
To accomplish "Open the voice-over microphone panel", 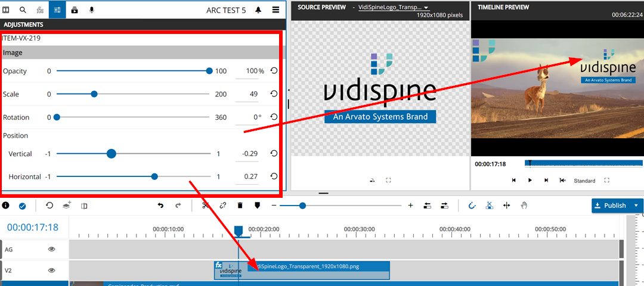I will [92, 10].
